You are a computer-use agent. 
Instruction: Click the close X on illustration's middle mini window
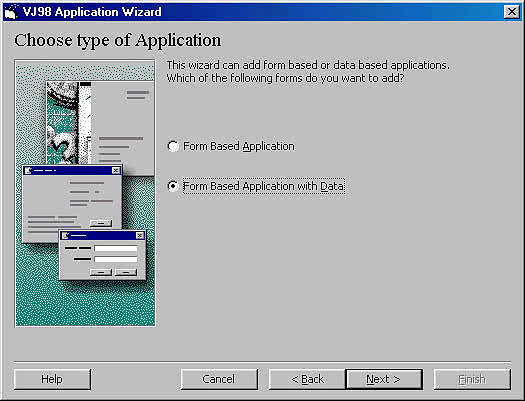click(x=116, y=170)
